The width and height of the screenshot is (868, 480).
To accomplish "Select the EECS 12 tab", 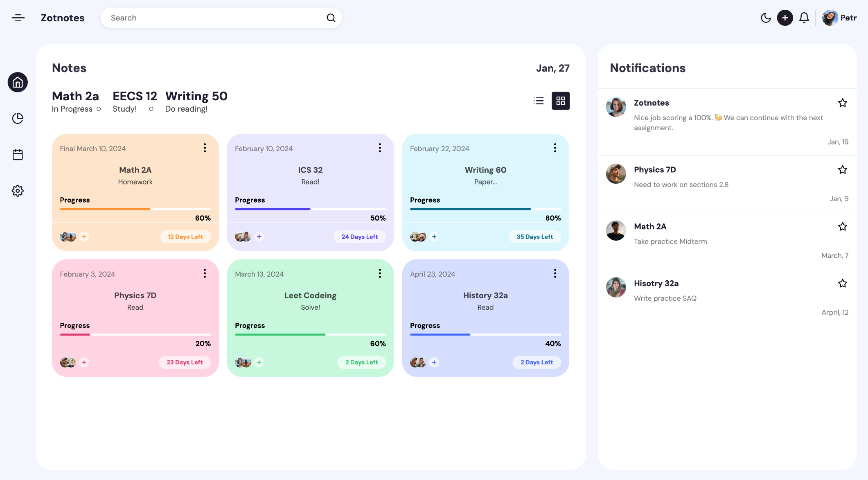I will click(135, 96).
